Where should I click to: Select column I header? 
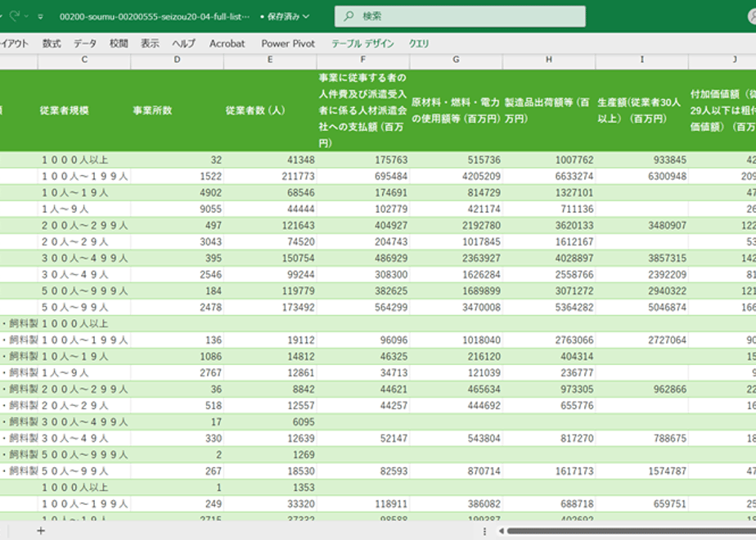pyautogui.click(x=641, y=60)
